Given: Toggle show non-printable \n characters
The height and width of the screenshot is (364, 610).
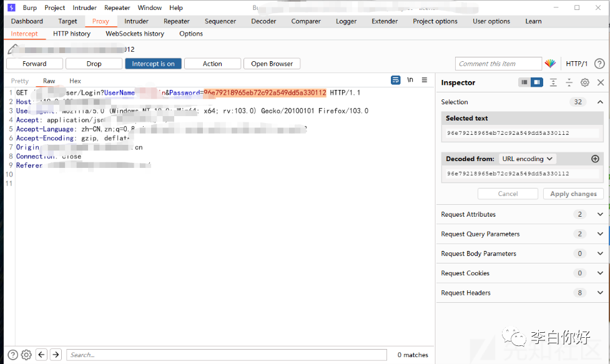Looking at the screenshot, I should 410,80.
